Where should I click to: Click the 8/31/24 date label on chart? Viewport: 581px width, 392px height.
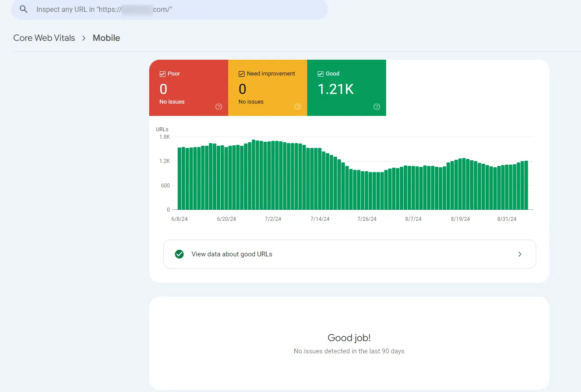click(507, 219)
